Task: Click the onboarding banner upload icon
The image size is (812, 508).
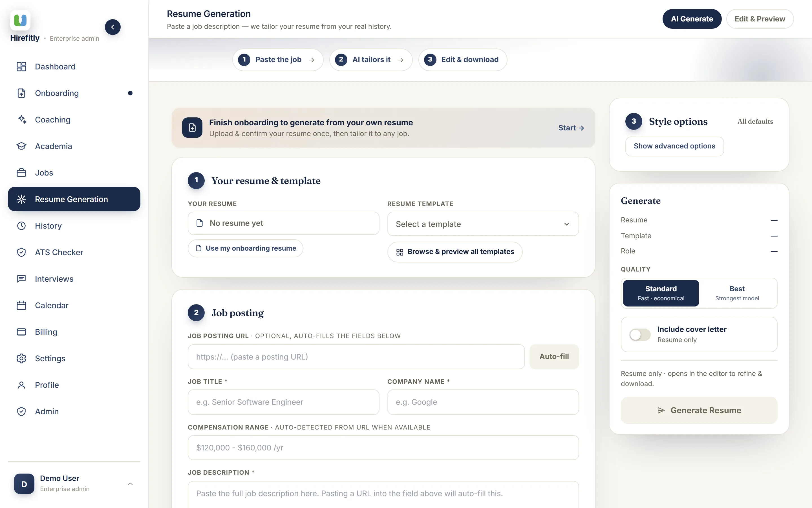Action: (x=192, y=128)
